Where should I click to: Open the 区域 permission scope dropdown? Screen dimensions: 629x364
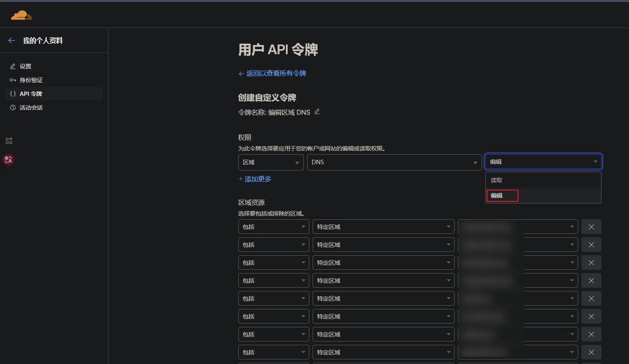coord(271,163)
